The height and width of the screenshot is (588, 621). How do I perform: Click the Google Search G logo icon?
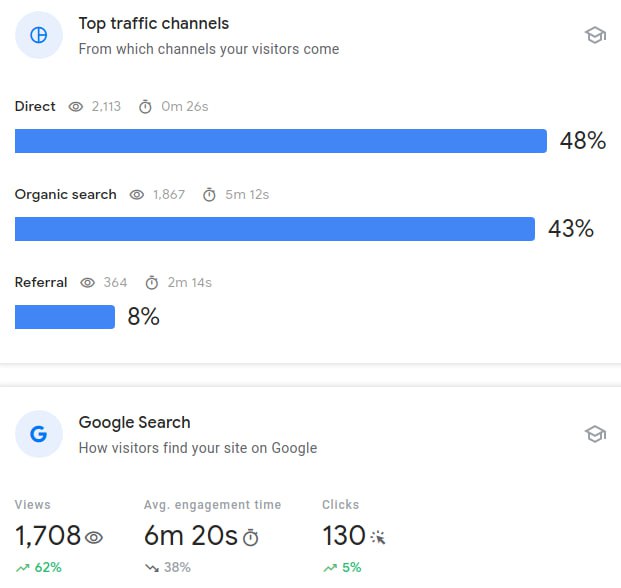click(39, 434)
